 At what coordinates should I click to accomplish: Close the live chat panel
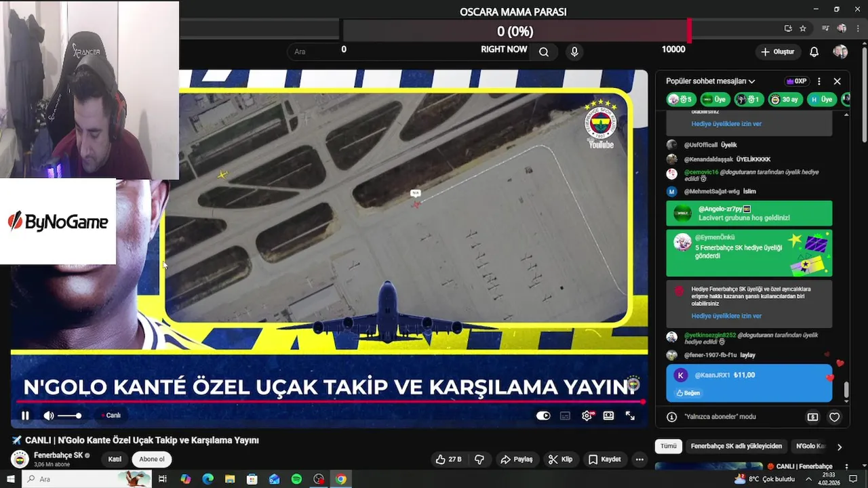pyautogui.click(x=837, y=81)
